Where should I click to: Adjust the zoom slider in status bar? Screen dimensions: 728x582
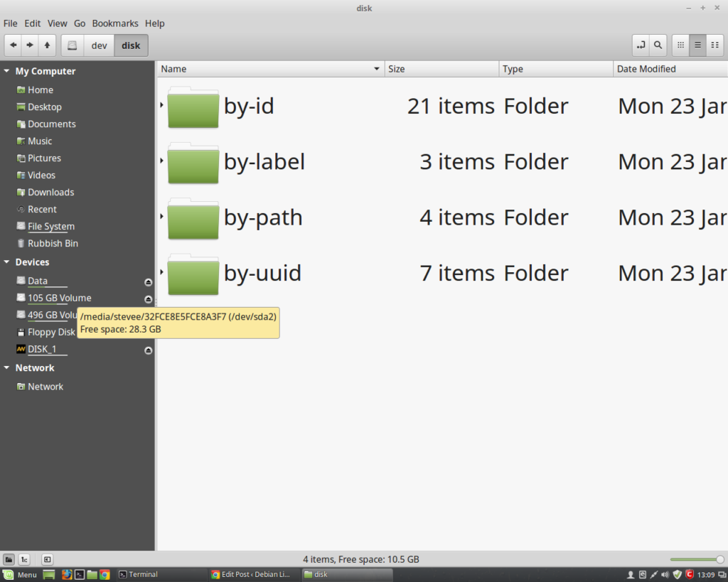click(x=719, y=559)
